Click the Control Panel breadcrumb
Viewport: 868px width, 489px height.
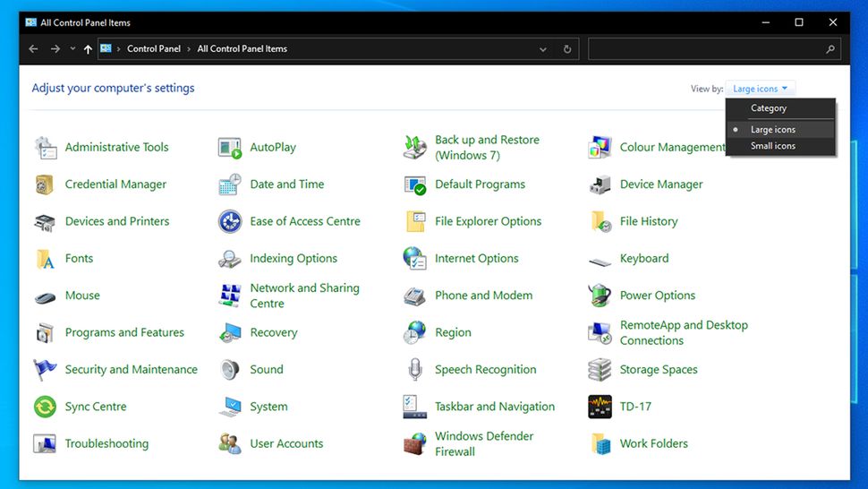point(154,49)
